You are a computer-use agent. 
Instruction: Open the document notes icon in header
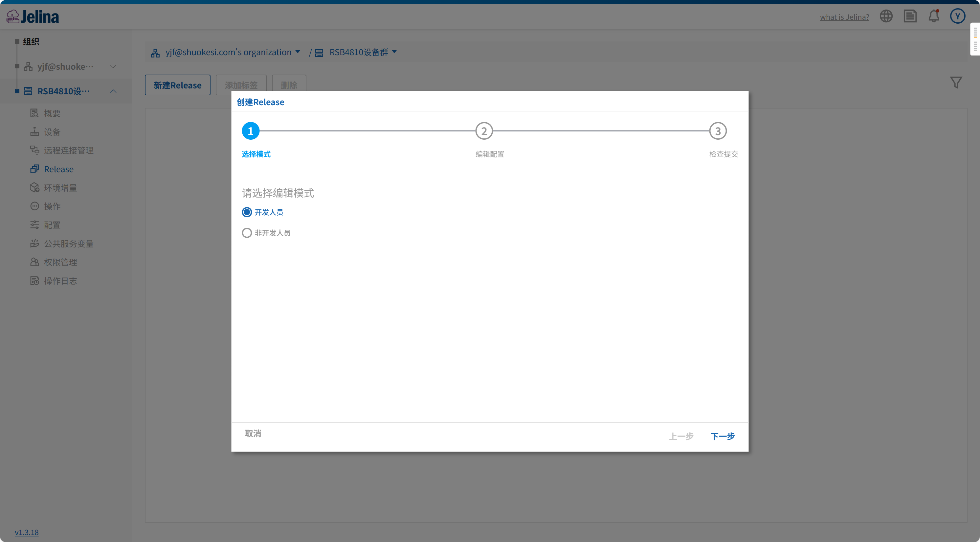910,16
